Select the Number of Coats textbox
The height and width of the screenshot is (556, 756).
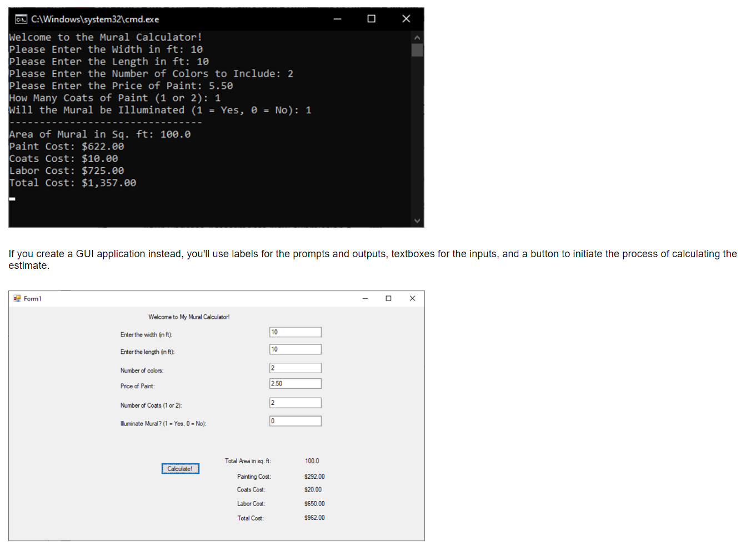pos(295,402)
